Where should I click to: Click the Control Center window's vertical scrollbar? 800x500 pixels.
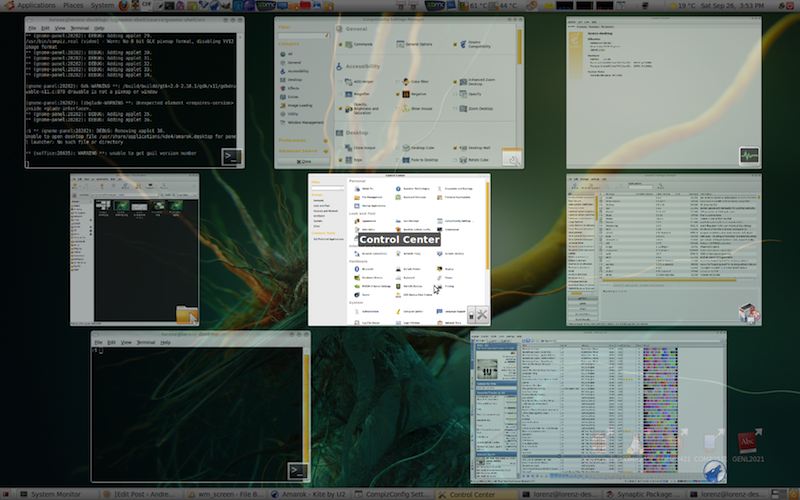(488, 225)
